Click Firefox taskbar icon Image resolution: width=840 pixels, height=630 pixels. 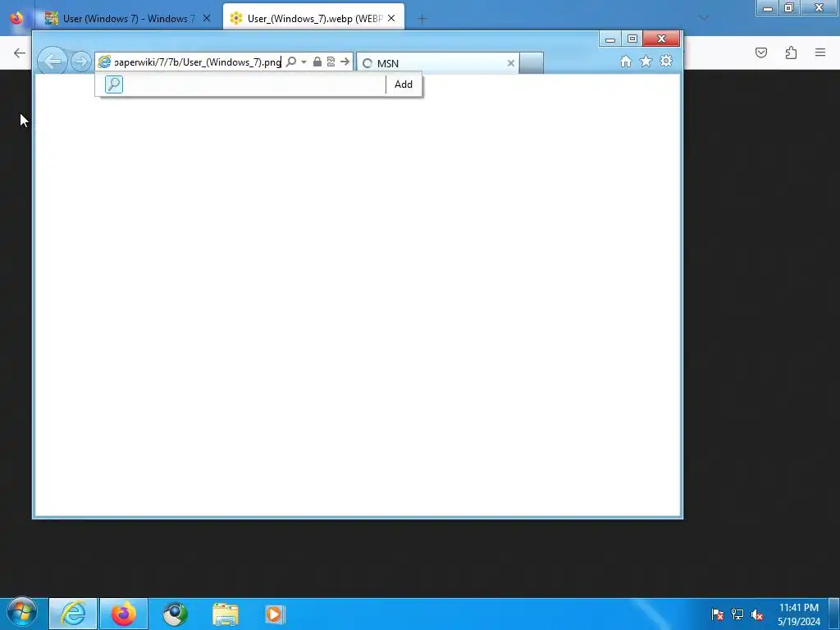(124, 614)
